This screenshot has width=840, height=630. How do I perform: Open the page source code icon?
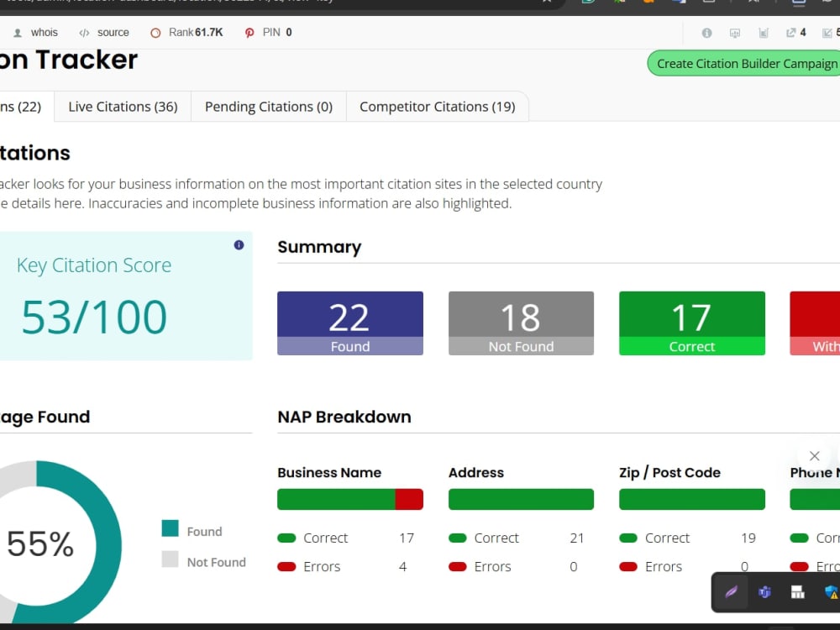pyautogui.click(x=84, y=33)
